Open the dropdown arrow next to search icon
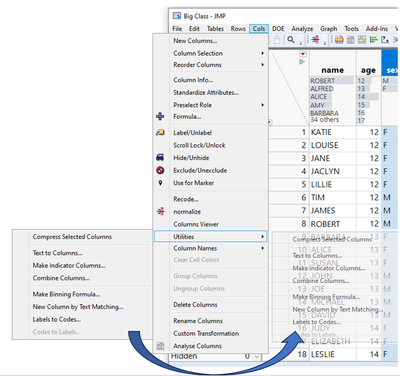400x376 pixels. click(301, 43)
